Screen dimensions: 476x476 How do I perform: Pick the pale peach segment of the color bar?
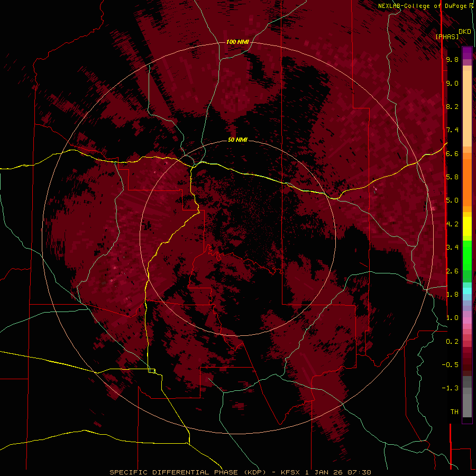click(x=467, y=108)
